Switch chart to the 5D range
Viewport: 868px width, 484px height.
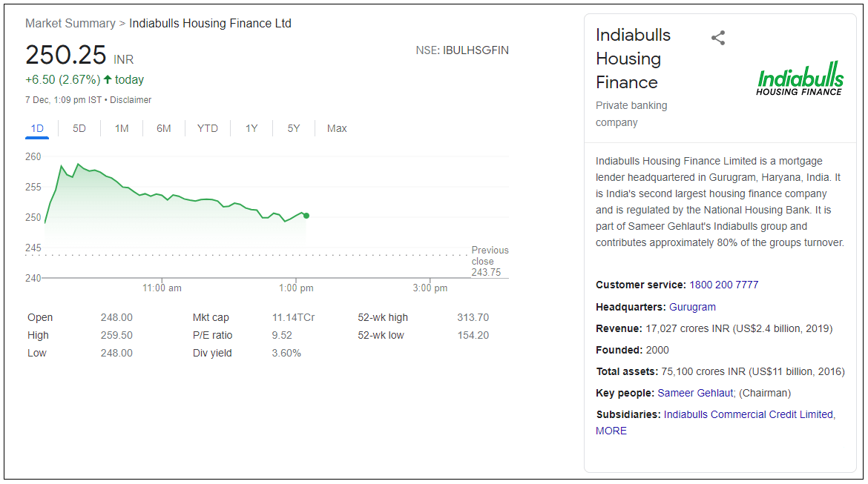click(x=79, y=128)
